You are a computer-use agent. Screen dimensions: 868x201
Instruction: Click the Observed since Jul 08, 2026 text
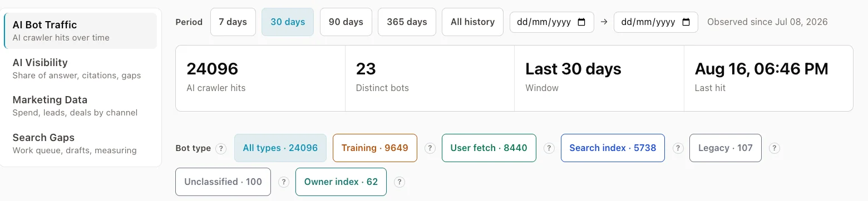point(767,22)
